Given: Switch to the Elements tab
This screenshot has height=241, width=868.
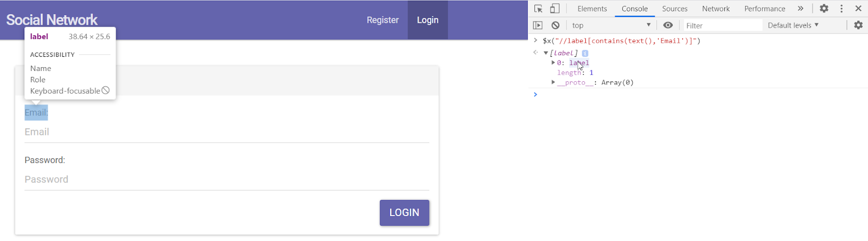Looking at the screenshot, I should 592,9.
